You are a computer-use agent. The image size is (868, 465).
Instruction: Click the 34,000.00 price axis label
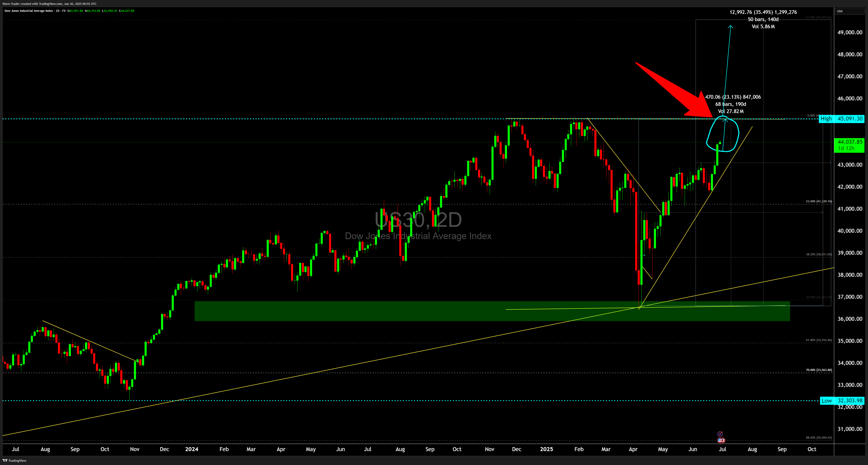(850, 363)
